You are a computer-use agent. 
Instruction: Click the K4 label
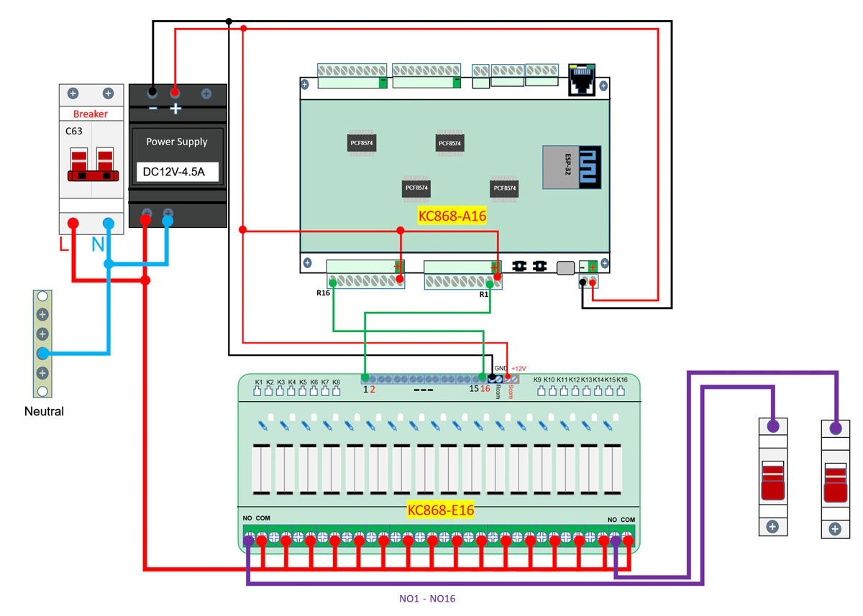[x=292, y=382]
